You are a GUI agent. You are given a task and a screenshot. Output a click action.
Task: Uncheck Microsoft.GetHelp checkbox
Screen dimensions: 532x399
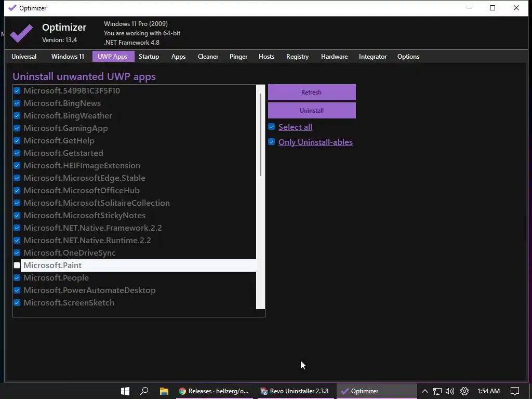pyautogui.click(x=17, y=140)
